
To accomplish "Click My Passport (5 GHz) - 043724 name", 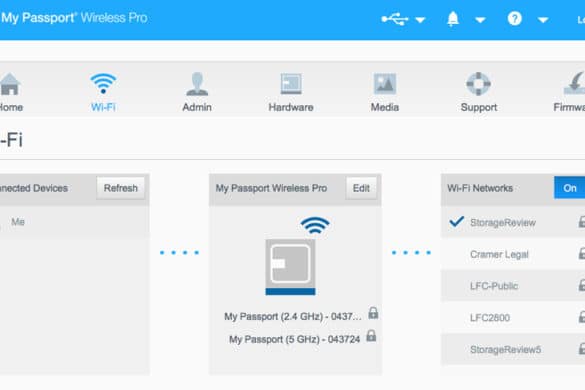I will coord(294,339).
